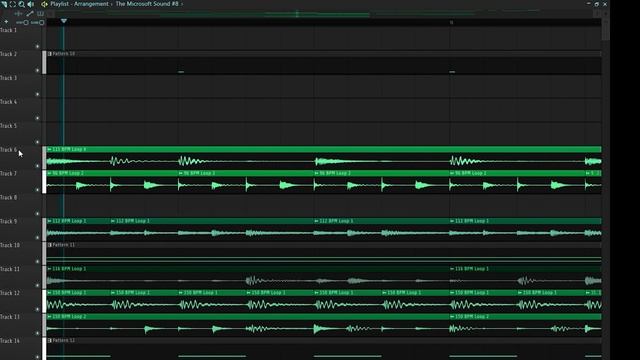
Task: Minimize the Playlist window
Action: point(589,4)
